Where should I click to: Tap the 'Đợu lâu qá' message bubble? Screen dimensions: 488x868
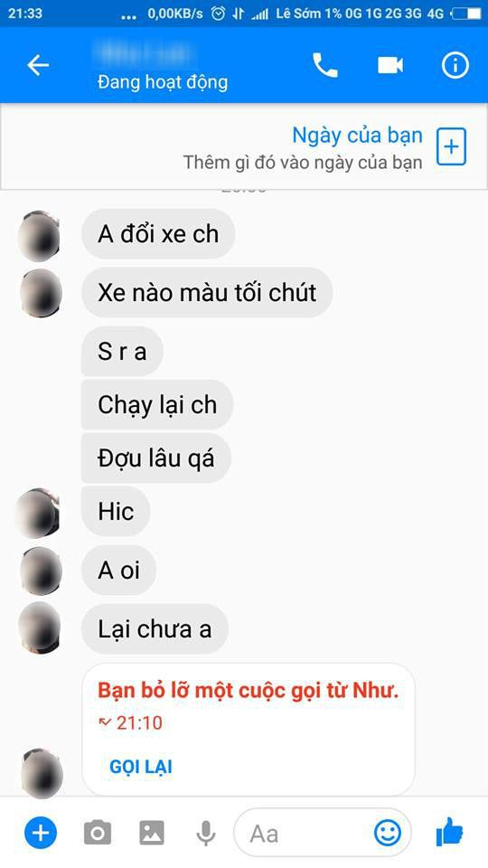pyautogui.click(x=156, y=458)
